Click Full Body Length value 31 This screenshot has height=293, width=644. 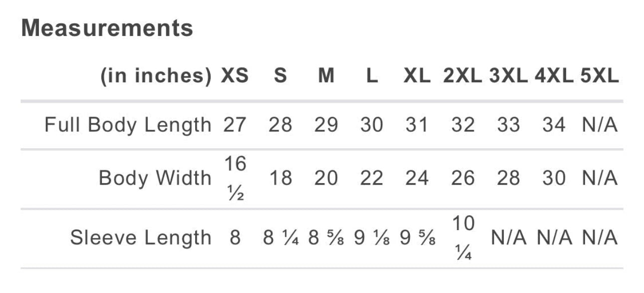416,125
